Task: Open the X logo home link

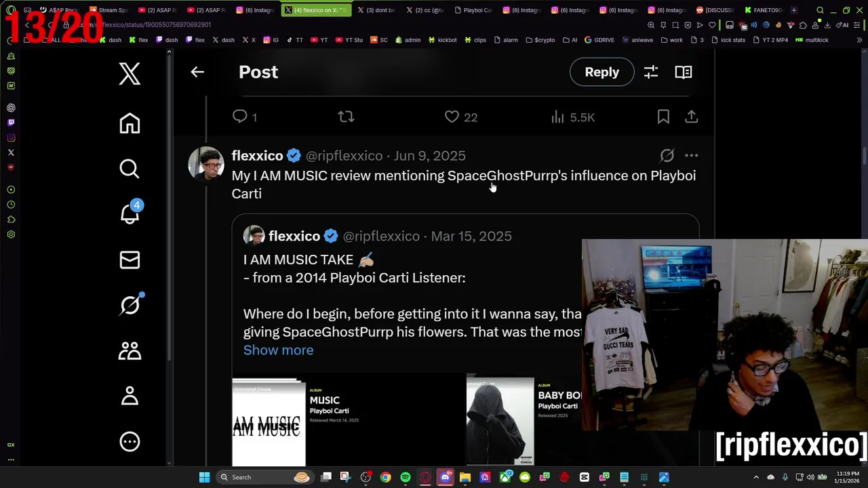Action: [130, 73]
